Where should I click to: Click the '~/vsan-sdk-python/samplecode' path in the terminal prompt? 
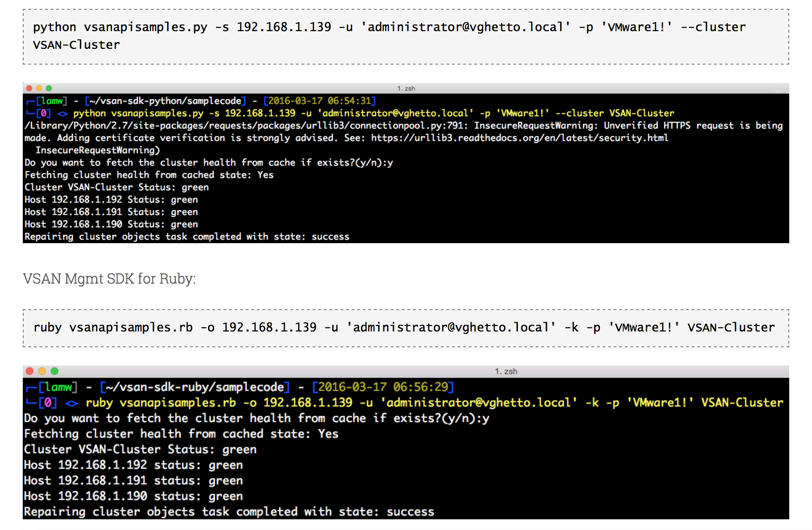[x=165, y=101]
